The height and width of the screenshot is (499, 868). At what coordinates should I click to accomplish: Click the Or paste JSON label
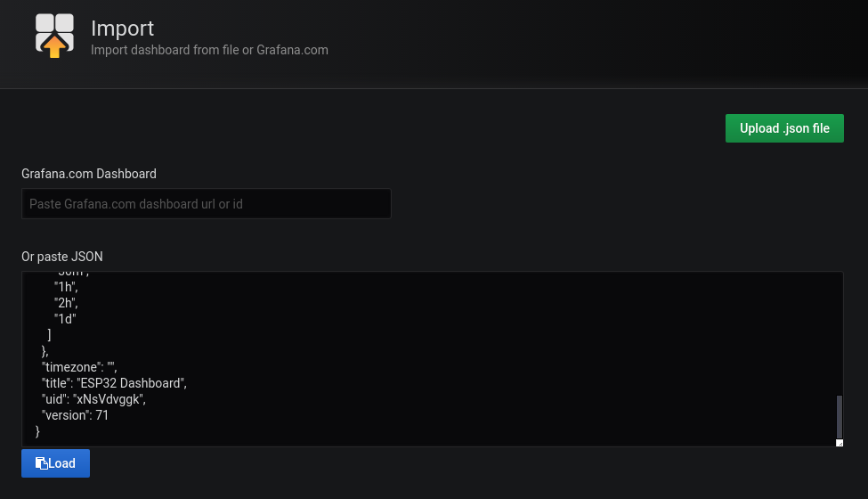point(62,257)
